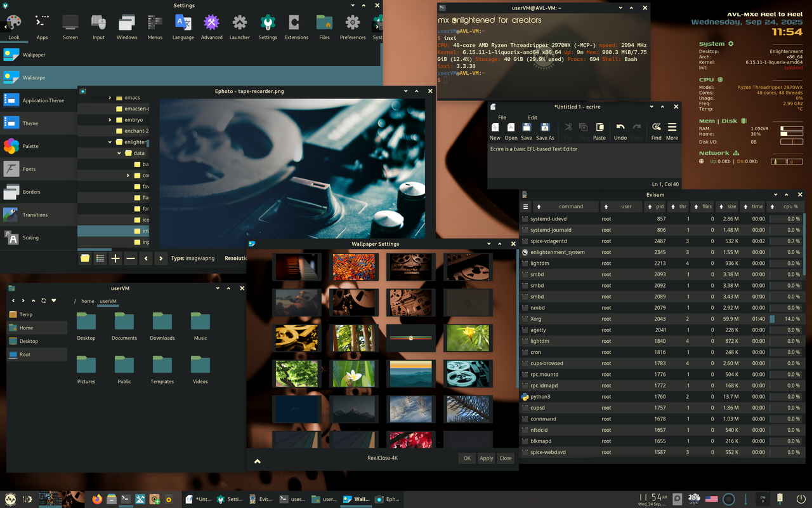
Task: Click the zoom-in plus icon in Ephoto
Action: tap(114, 258)
